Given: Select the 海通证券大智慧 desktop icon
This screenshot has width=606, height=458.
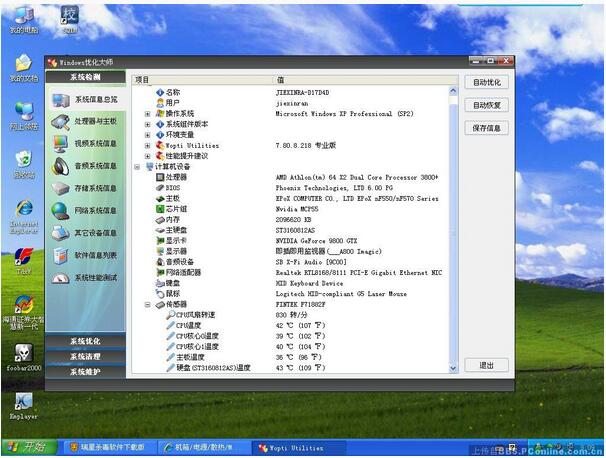Looking at the screenshot, I should click(24, 313).
